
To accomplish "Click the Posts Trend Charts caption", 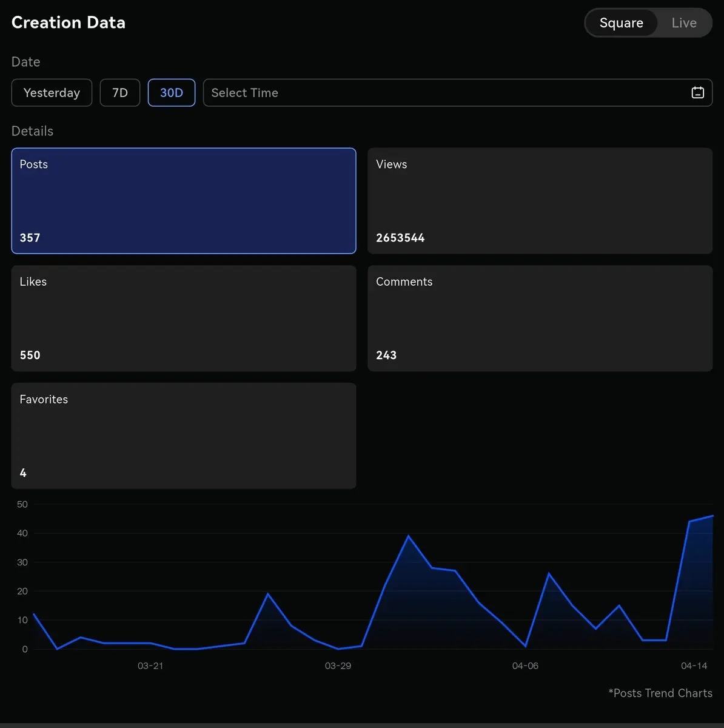I will click(x=660, y=693).
